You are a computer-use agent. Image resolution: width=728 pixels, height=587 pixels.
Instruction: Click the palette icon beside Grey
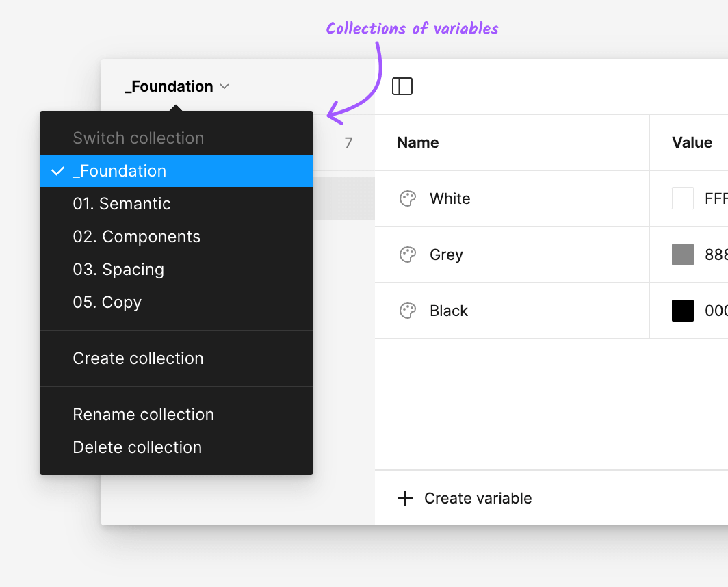coord(407,255)
